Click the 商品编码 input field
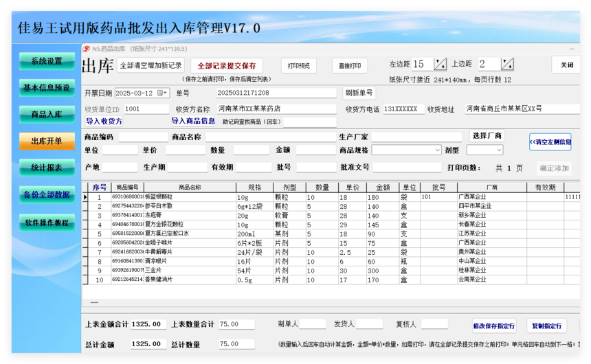 [x=143, y=137]
